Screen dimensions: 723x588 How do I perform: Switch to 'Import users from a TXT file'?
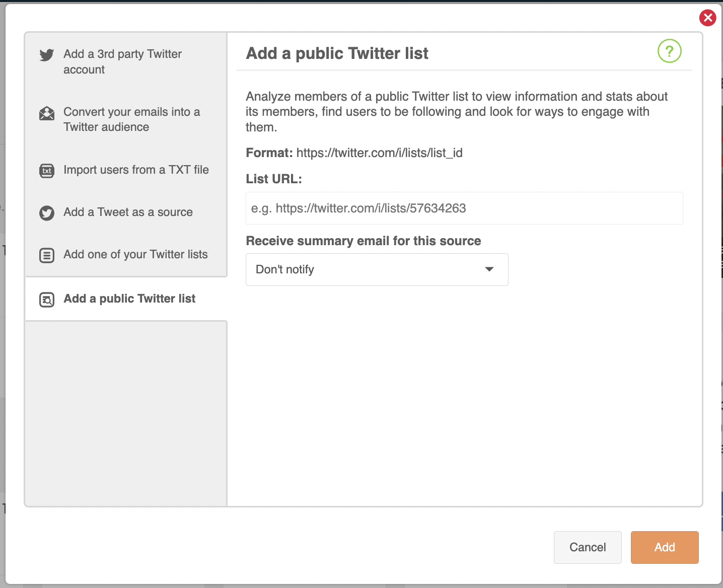[126, 170]
